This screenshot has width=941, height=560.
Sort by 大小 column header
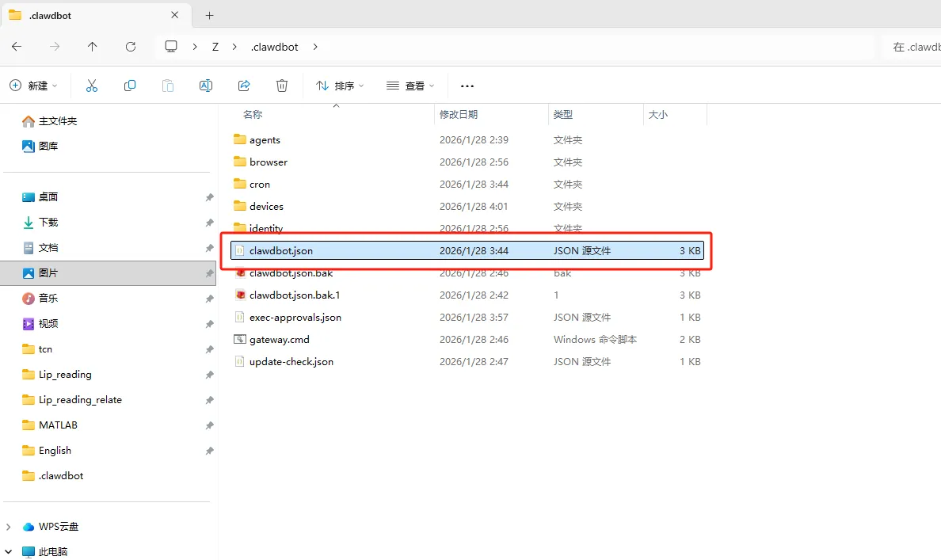tap(657, 114)
